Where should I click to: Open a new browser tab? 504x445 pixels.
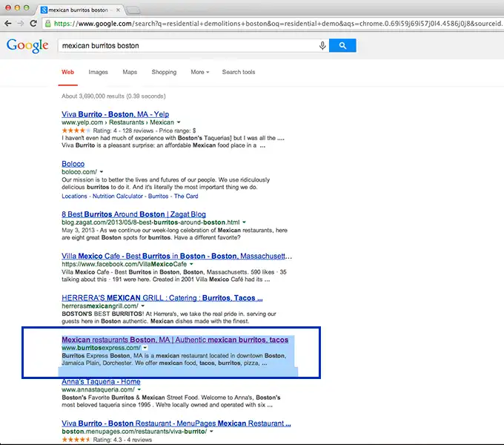coord(133,10)
